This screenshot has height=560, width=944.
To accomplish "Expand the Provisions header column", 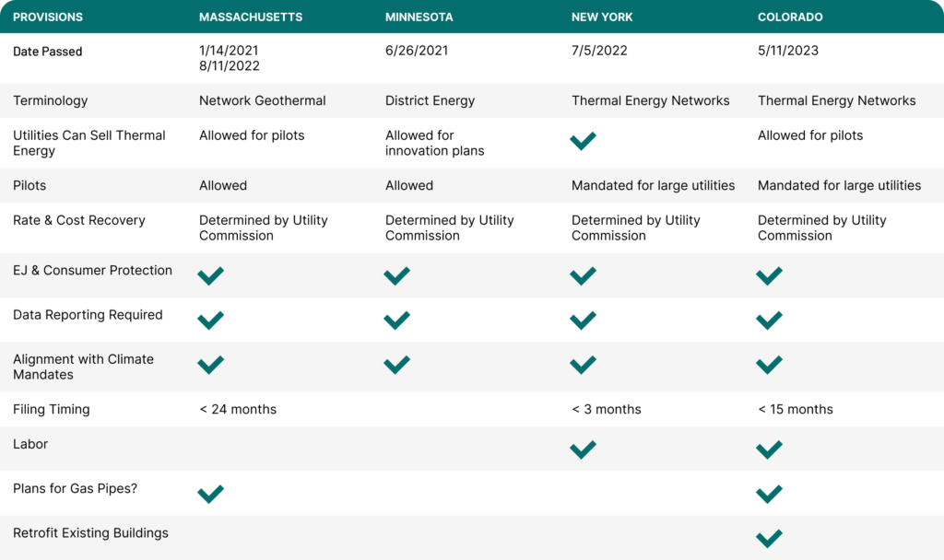I will point(46,17).
